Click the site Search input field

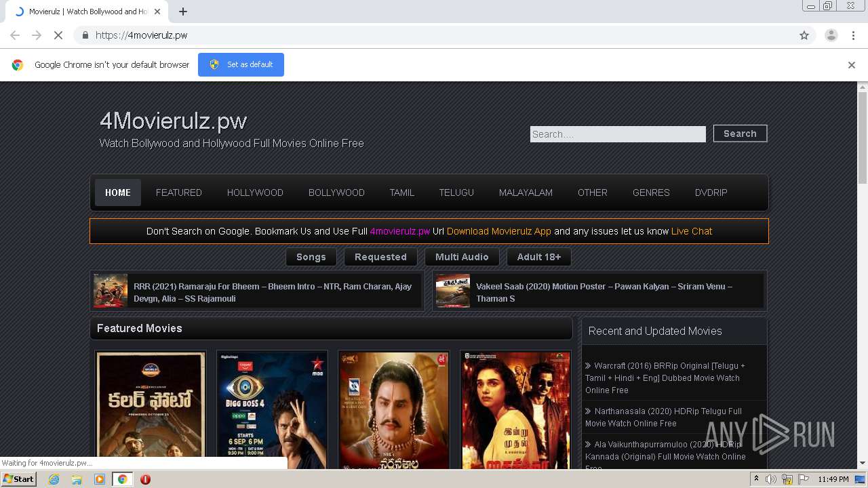[618, 134]
